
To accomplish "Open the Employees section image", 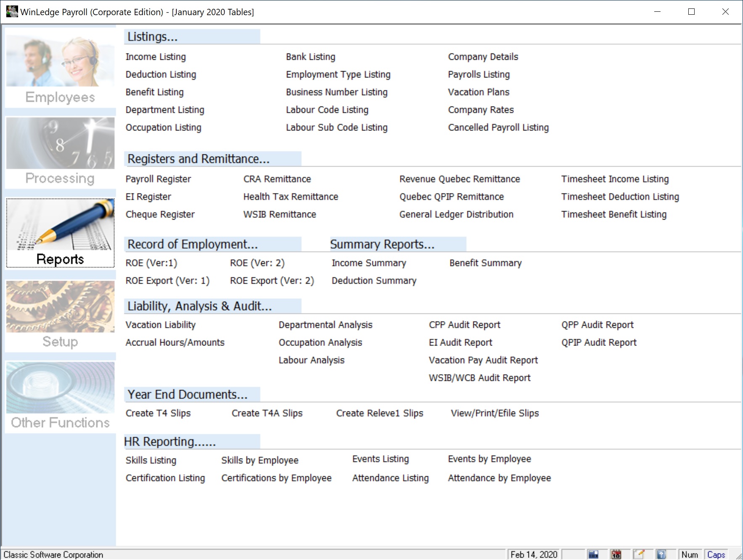I will click(60, 61).
